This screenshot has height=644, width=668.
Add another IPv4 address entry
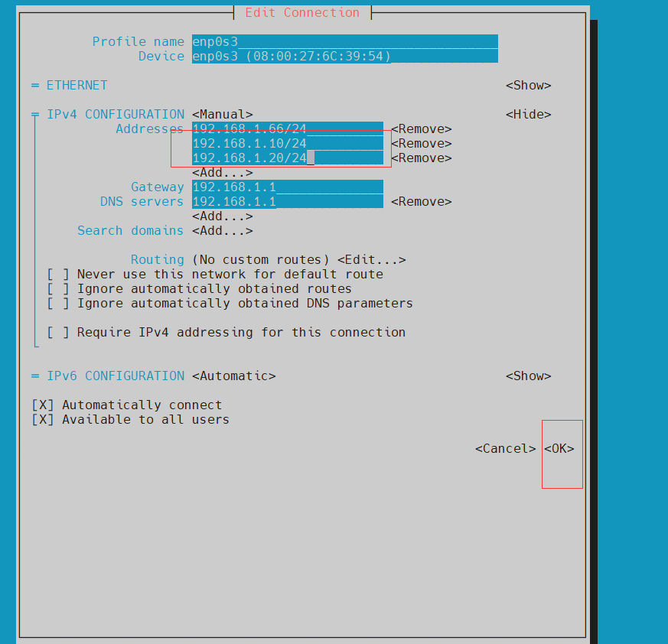[222, 173]
